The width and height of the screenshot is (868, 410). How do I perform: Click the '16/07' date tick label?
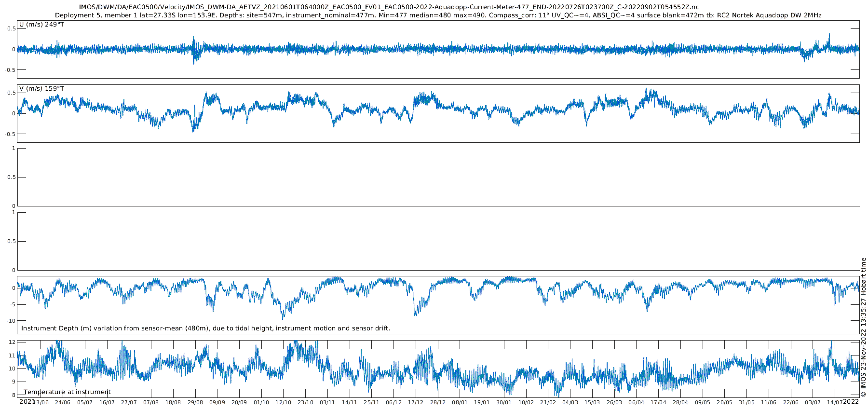107,402
